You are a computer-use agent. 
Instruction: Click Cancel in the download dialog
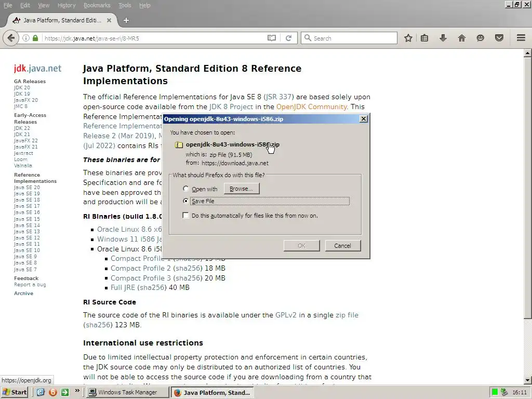[x=343, y=246]
